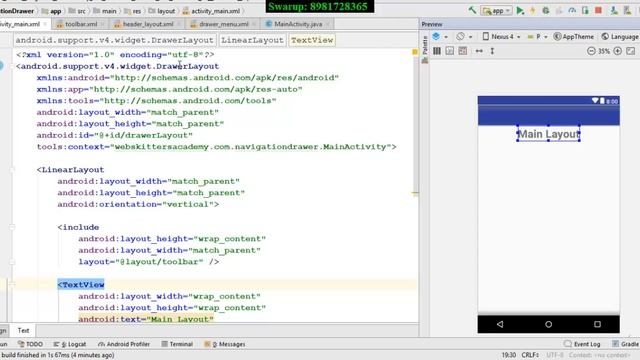Switch to the toolbar.xml tab
Image resolution: width=640 pixels, height=360 pixels.
[81, 24]
